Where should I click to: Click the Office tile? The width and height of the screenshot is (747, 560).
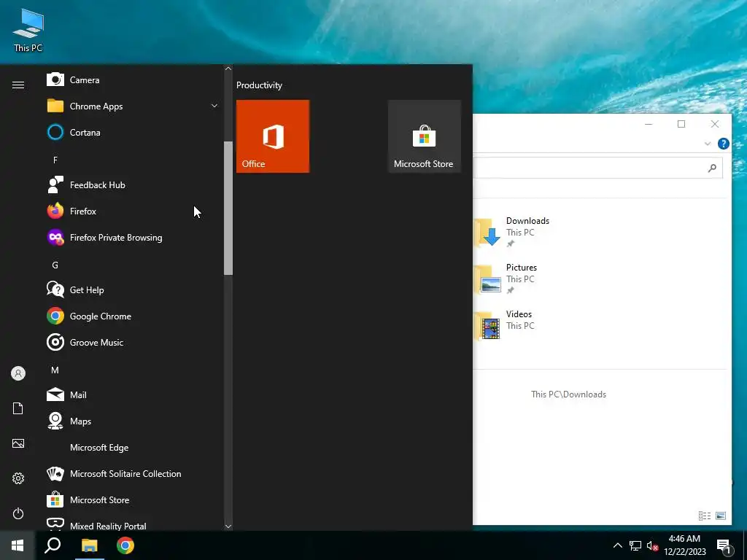tap(273, 136)
